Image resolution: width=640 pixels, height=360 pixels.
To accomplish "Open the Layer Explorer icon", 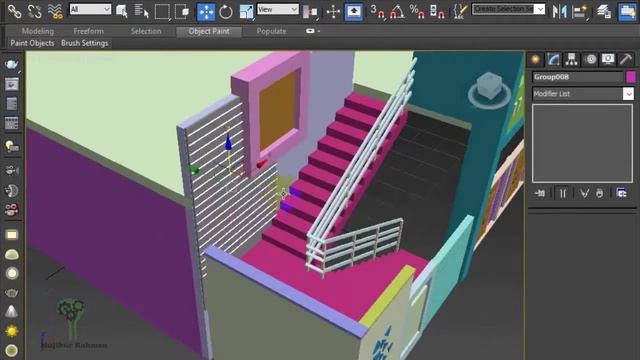I will click(x=604, y=12).
